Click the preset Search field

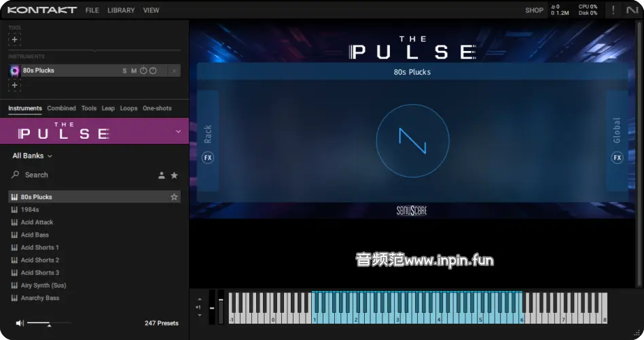[82, 175]
